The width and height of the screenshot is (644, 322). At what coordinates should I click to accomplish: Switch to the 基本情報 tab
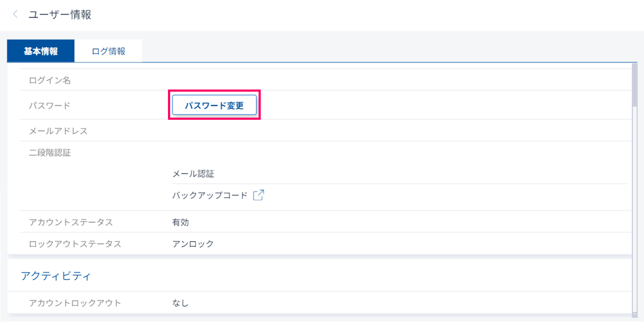(41, 51)
